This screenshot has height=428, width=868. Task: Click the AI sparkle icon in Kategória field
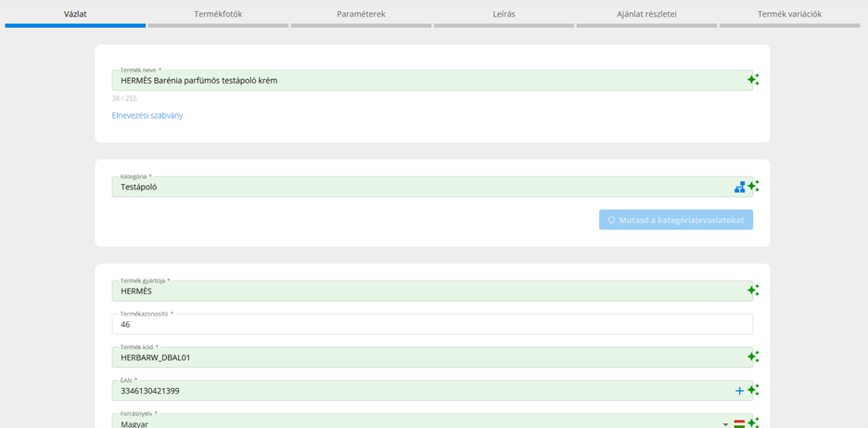(753, 187)
